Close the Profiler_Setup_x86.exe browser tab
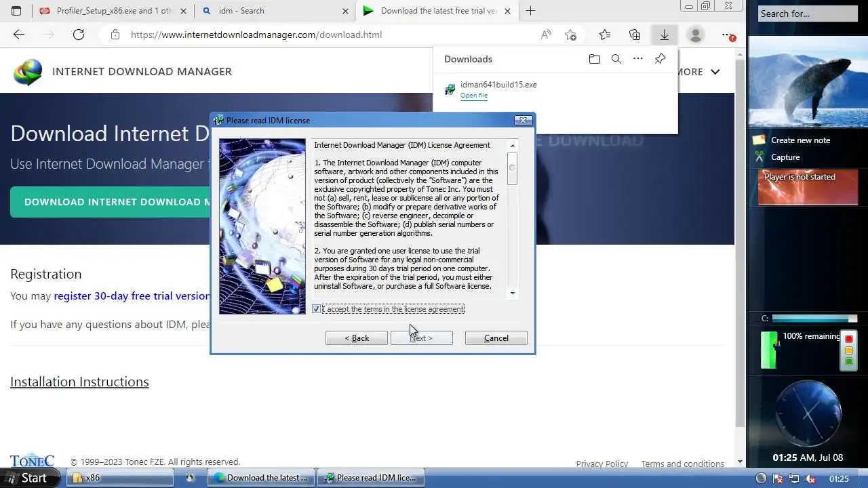Image resolution: width=868 pixels, height=488 pixels. (183, 11)
